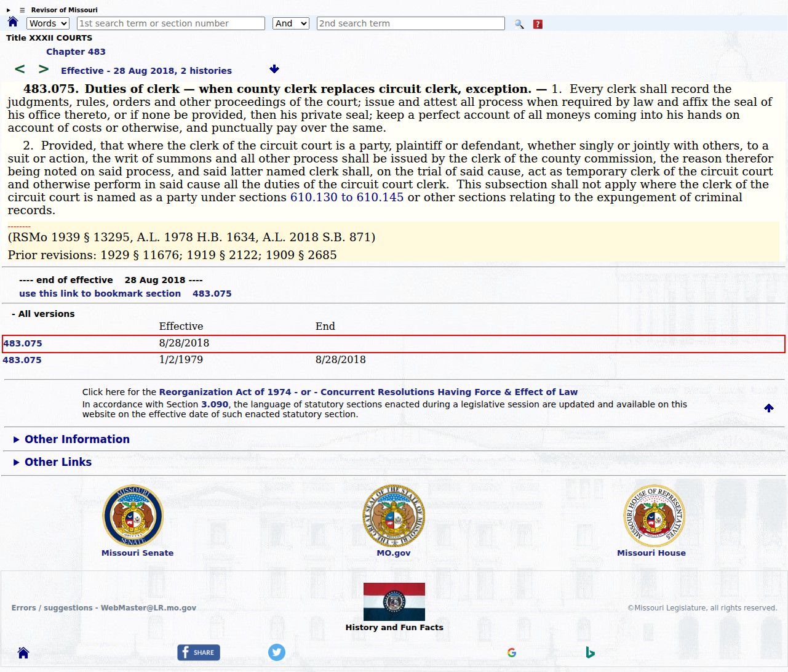Image resolution: width=788 pixels, height=672 pixels.
Task: Go to the home page via the top house icon
Action: [13, 22]
